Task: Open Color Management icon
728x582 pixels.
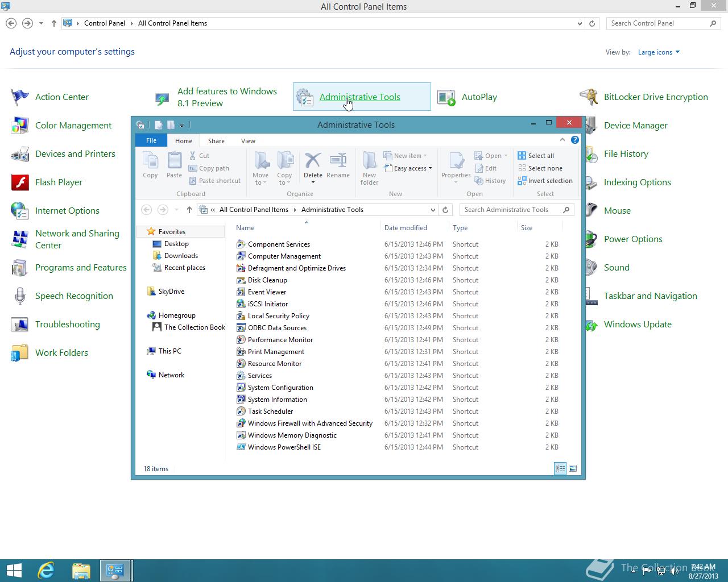Action: pyautogui.click(x=20, y=126)
